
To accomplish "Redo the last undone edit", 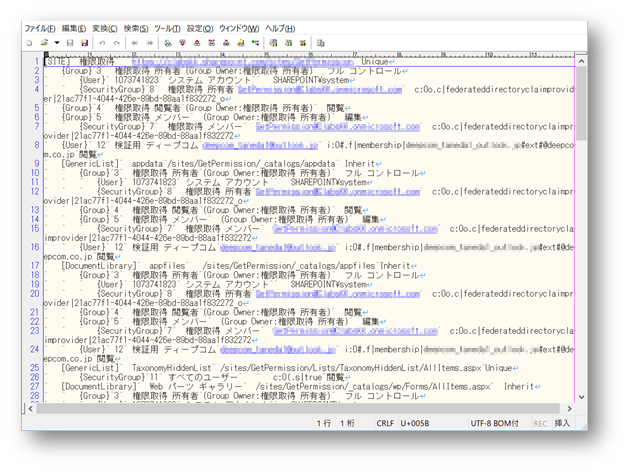I will [117, 43].
